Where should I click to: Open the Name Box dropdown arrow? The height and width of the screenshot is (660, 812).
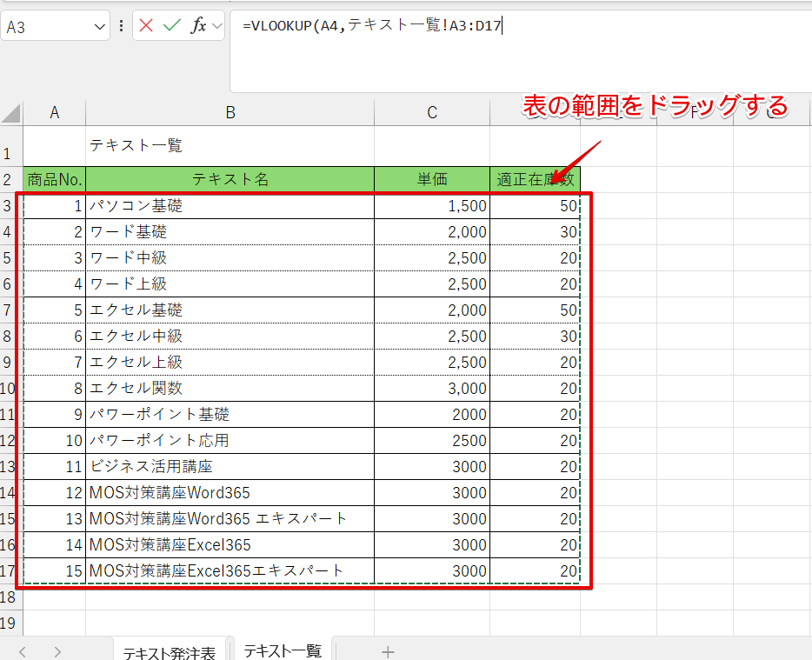pos(99,26)
